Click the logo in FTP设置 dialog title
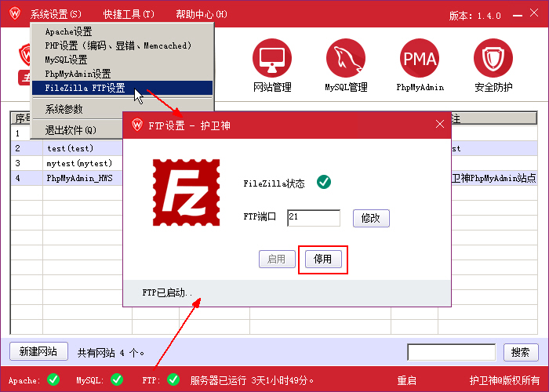This screenshot has width=549, height=392. 137,125
